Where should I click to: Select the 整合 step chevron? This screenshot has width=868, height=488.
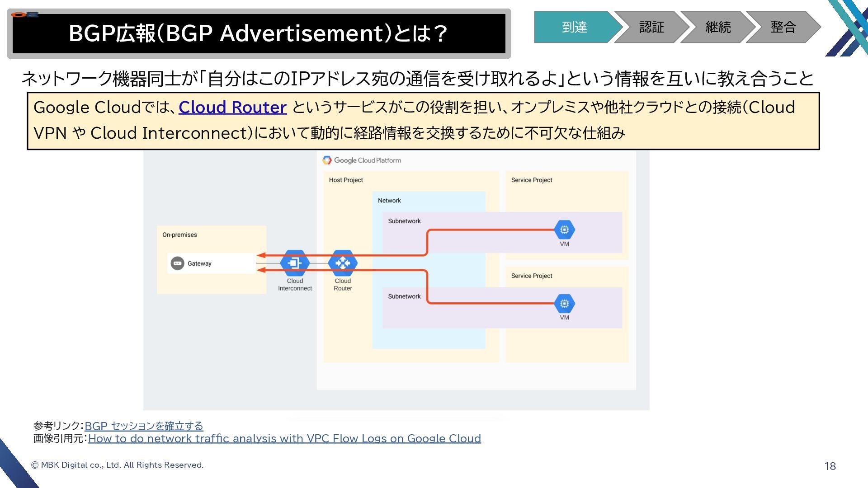click(x=783, y=27)
